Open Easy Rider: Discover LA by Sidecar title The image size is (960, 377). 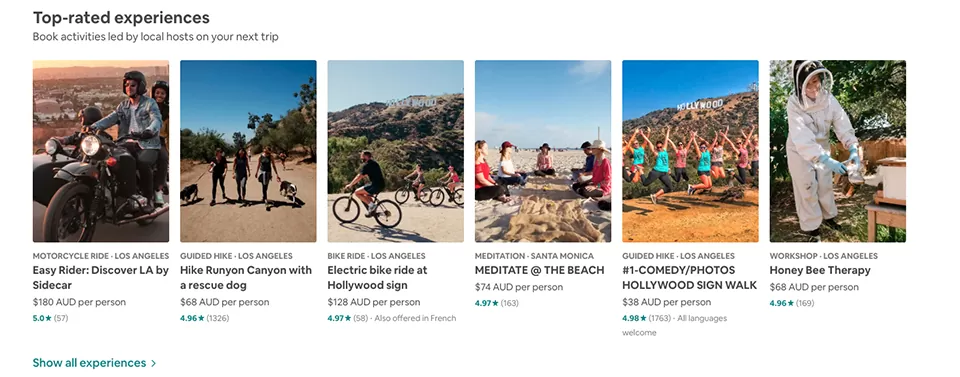coord(101,277)
